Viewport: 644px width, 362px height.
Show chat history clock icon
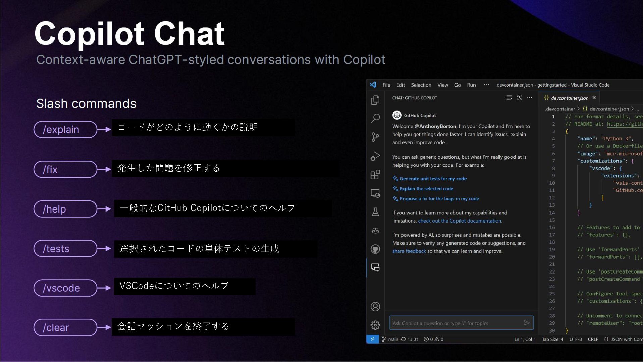coord(520,98)
